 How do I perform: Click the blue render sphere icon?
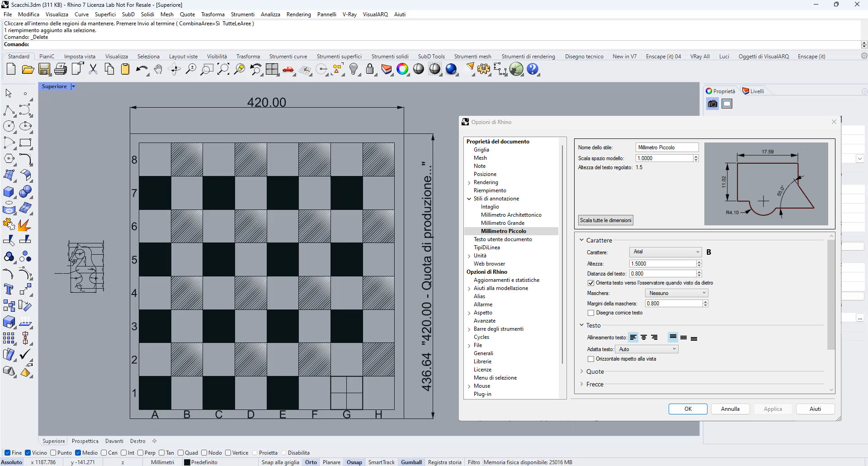coord(451,69)
